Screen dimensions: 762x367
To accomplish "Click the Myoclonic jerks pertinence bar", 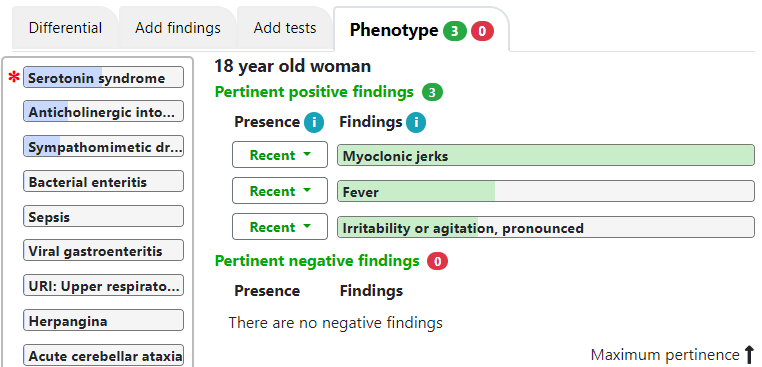I will 546,155.
